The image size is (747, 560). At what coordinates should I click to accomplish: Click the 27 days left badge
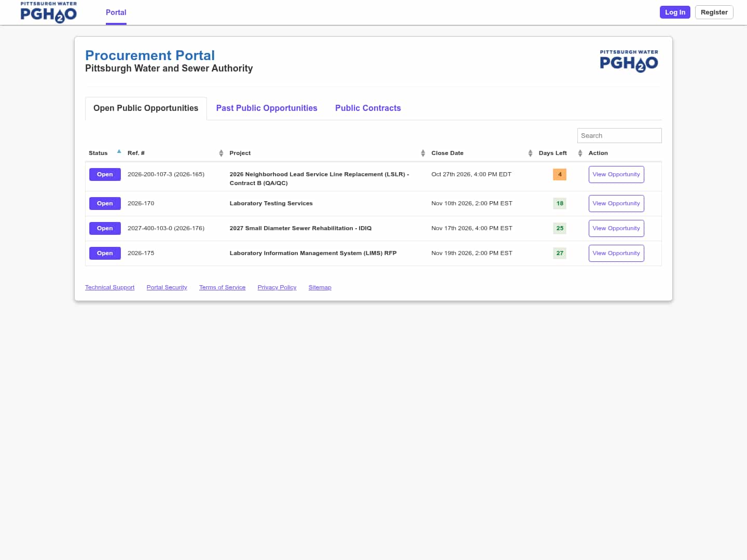point(560,253)
